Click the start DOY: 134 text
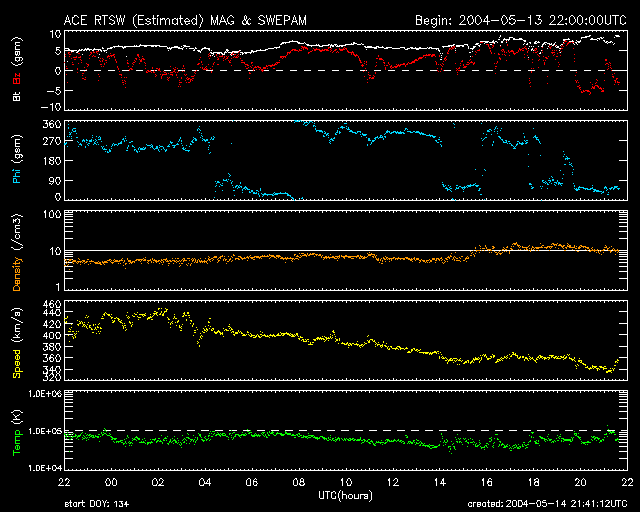The height and width of the screenshot is (512, 640). (x=97, y=504)
